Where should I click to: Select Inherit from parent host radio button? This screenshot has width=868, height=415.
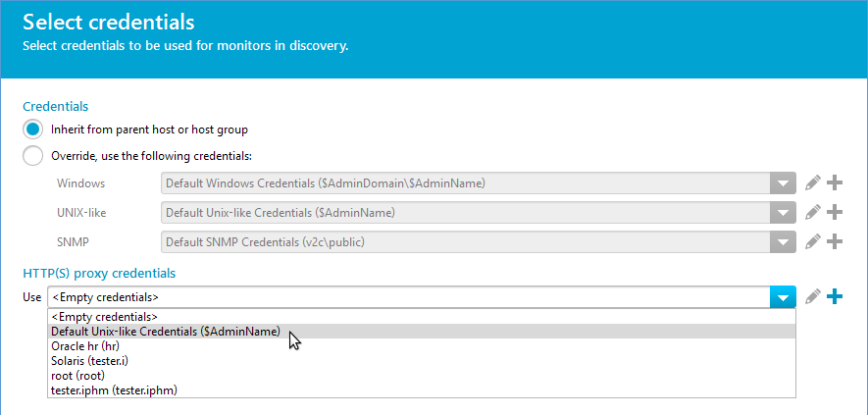pyautogui.click(x=32, y=130)
